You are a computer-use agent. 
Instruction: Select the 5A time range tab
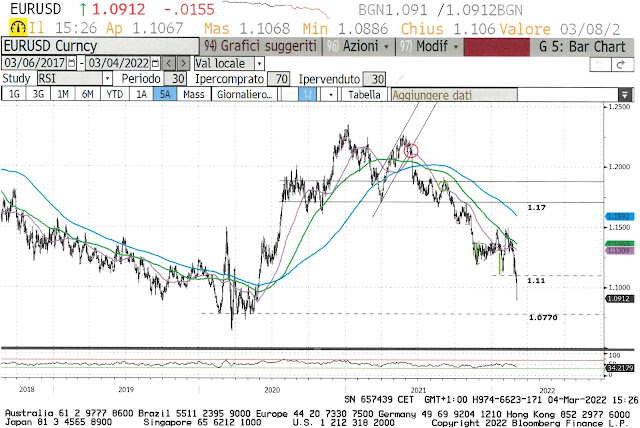tap(165, 95)
